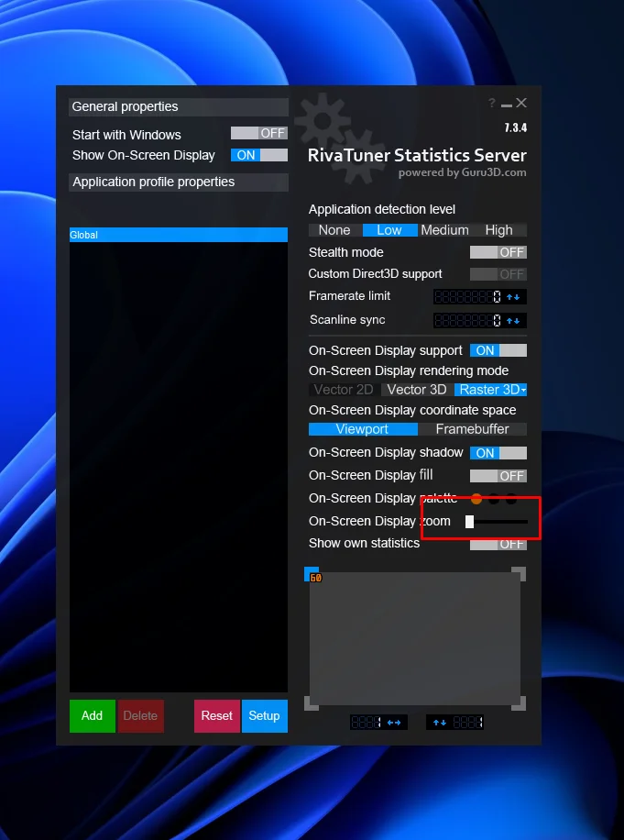The height and width of the screenshot is (840, 624).
Task: Toggle Start with Windows switch
Action: pos(259,133)
